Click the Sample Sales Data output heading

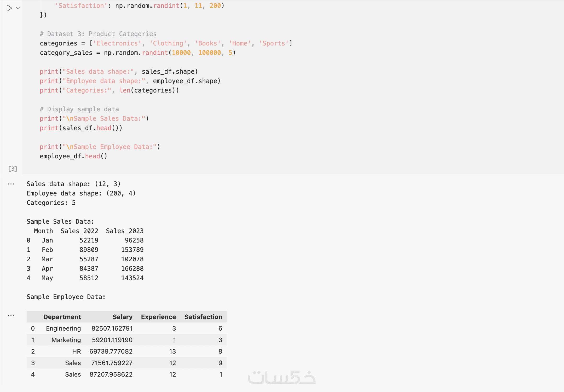coord(60,222)
